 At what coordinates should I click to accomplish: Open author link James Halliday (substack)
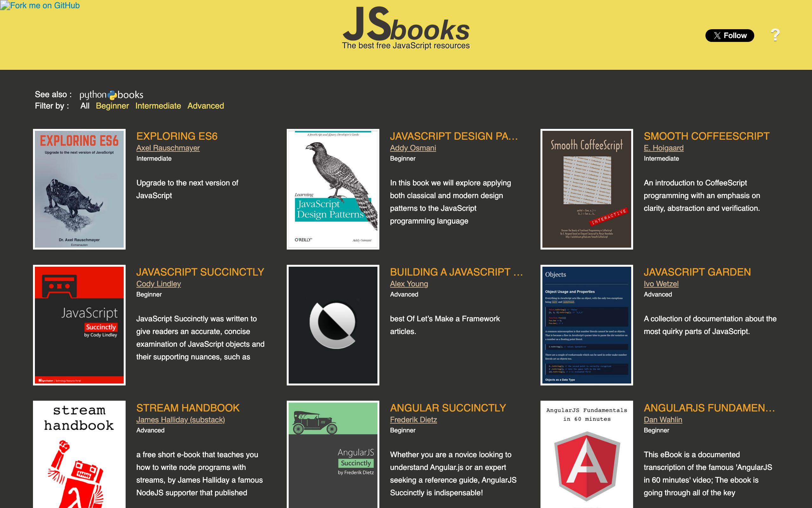pos(180,419)
